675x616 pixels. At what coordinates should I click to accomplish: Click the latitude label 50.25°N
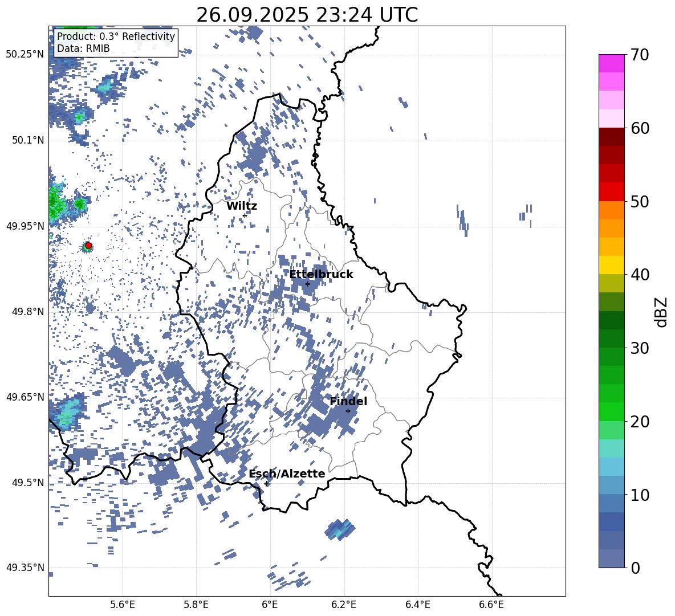25,55
